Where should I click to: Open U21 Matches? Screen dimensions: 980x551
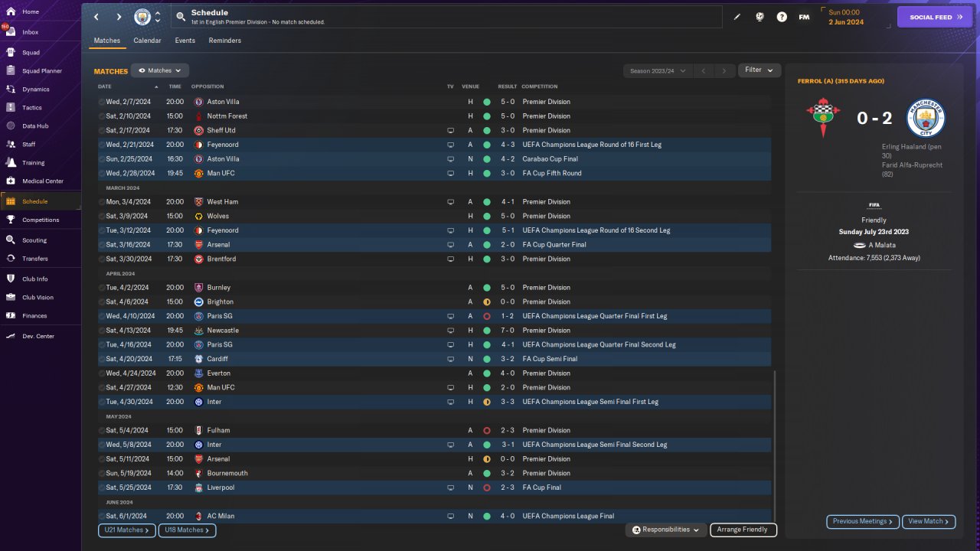tap(126, 530)
